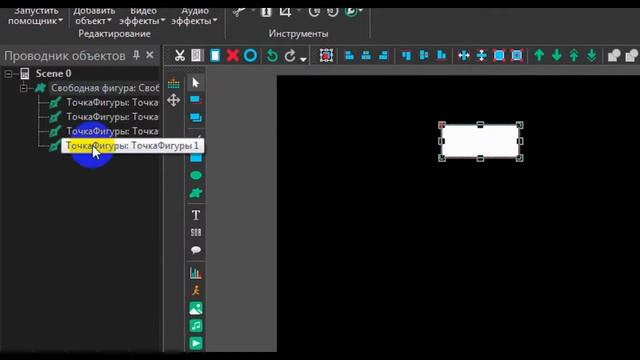
Task: Collapse the Свободная фигура tree node
Action: [24, 88]
